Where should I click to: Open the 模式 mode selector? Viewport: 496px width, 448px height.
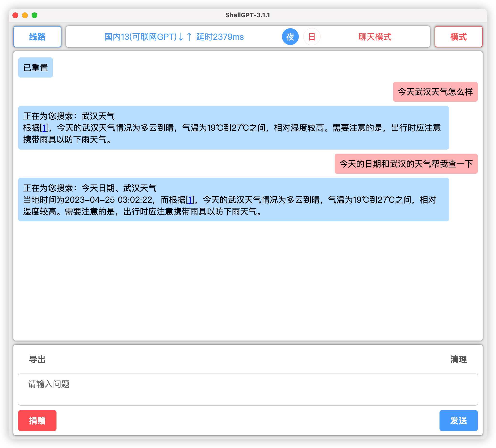click(x=458, y=37)
